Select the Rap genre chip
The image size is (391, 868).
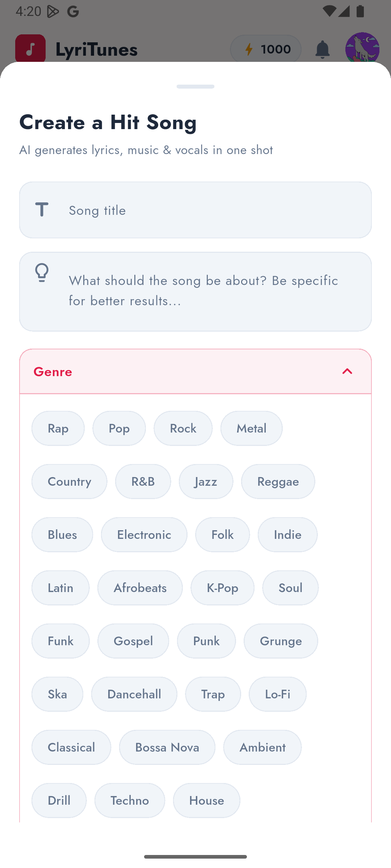point(58,428)
